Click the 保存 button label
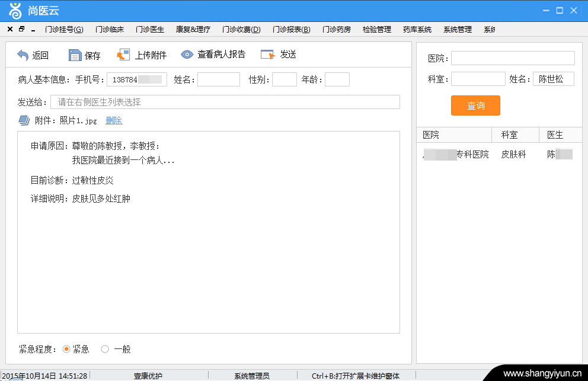588x381 pixels. (92, 56)
